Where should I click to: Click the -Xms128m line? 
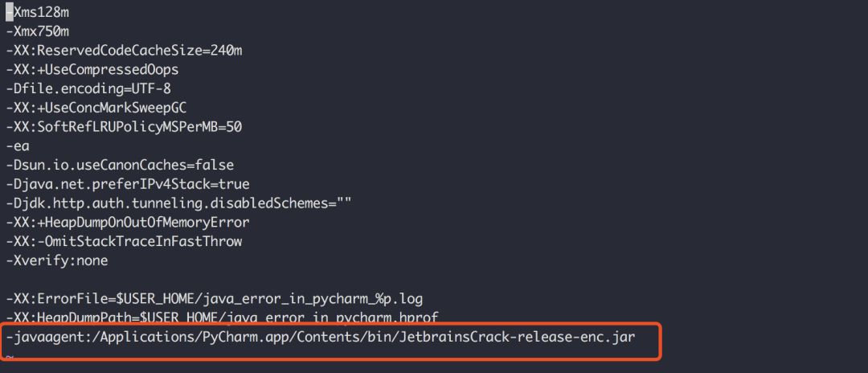(x=38, y=12)
